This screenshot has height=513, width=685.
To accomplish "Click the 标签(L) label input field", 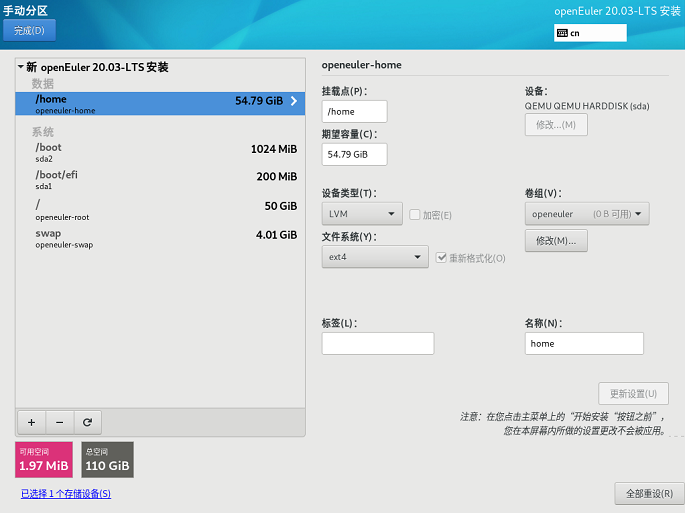I will [x=378, y=343].
